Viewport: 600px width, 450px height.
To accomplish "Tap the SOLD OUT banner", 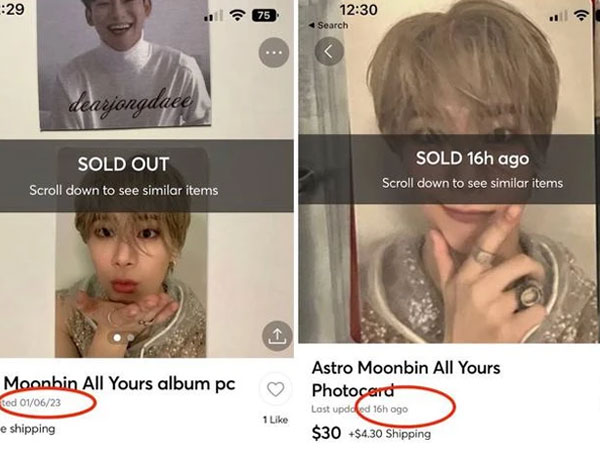I will click(x=123, y=163).
